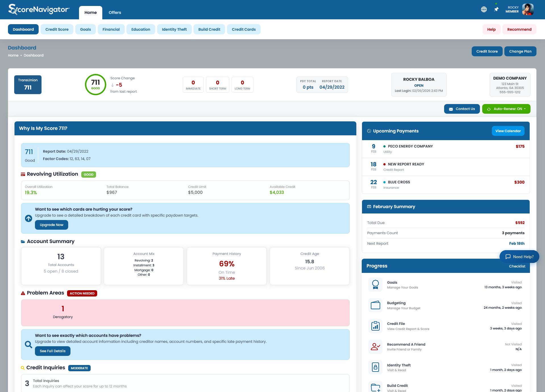The height and width of the screenshot is (392, 545).
Task: Click the Goals icon in the Progress panel
Action: [375, 285]
